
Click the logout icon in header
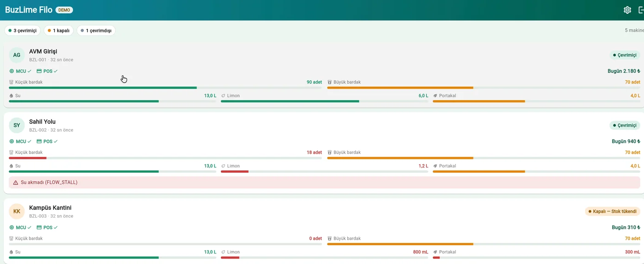641,10
